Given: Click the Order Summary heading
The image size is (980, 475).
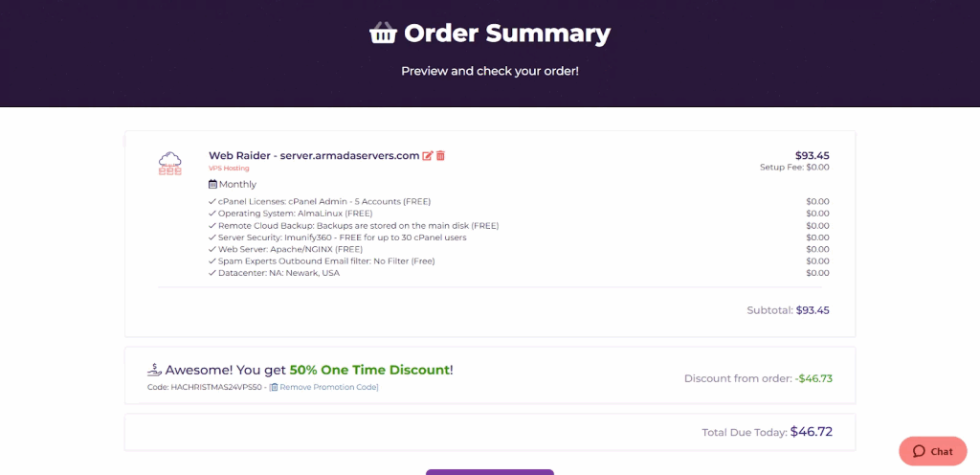Looking at the screenshot, I should pos(506,34).
